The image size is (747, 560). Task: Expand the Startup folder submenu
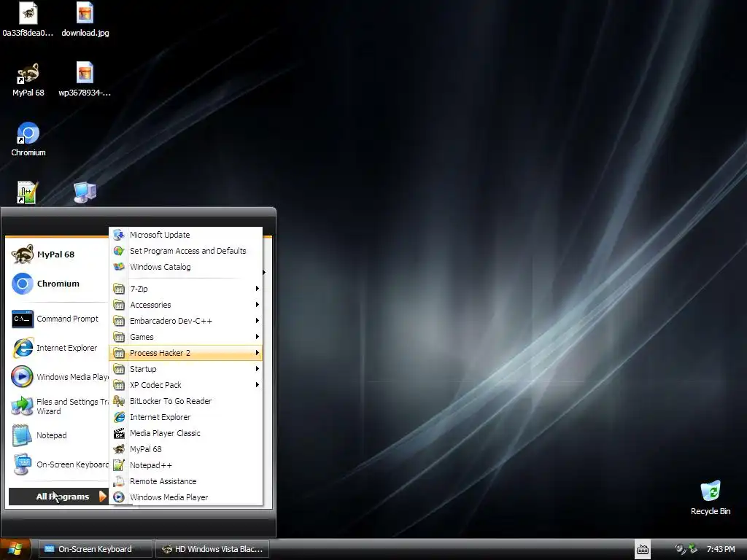point(186,369)
